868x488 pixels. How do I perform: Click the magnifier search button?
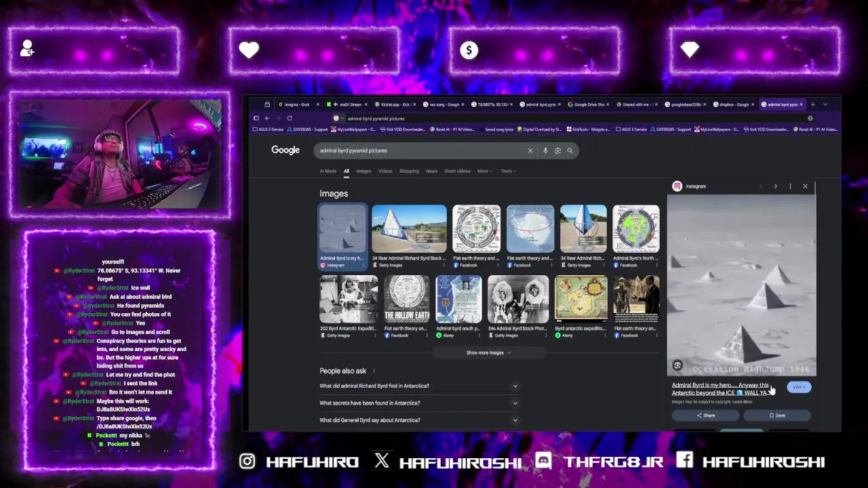coord(570,150)
